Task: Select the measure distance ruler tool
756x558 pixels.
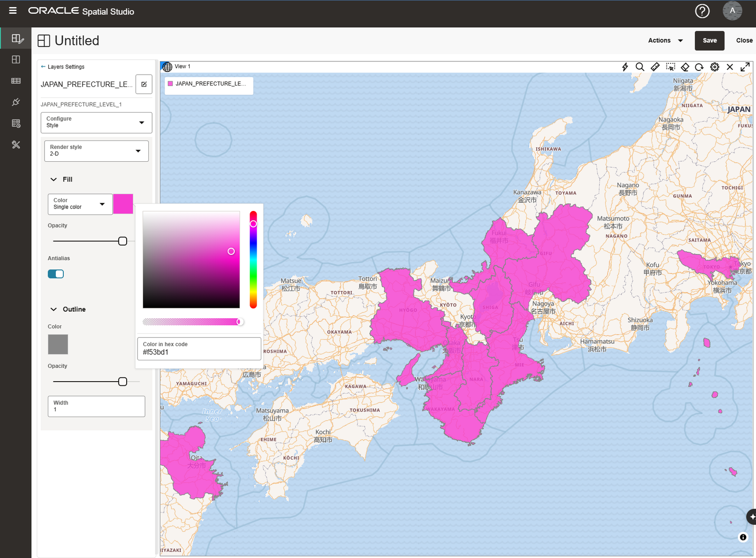Action: click(655, 67)
